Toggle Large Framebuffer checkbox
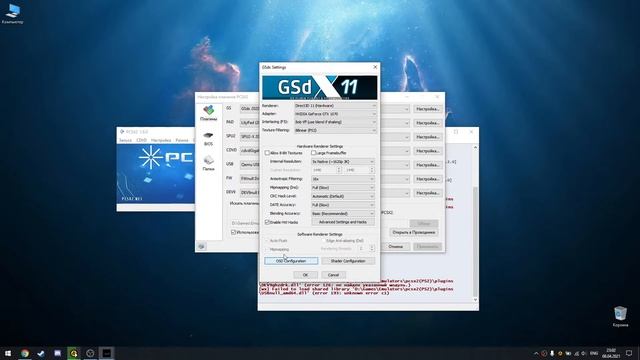 [313, 153]
